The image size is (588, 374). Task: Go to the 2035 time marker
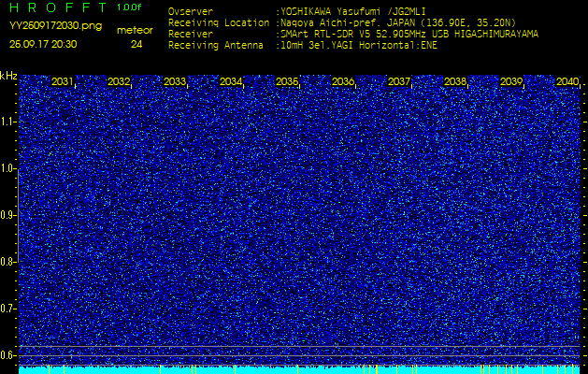coord(287,81)
